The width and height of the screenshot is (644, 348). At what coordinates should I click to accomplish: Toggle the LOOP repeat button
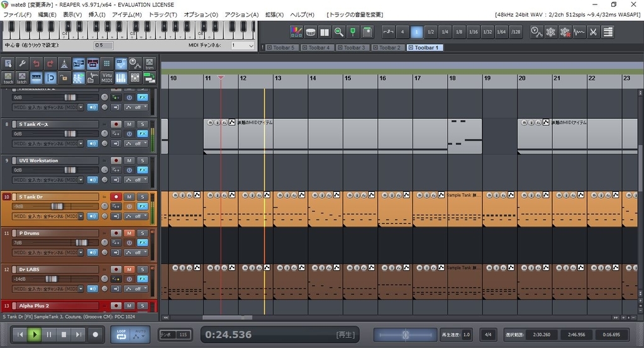(121, 334)
